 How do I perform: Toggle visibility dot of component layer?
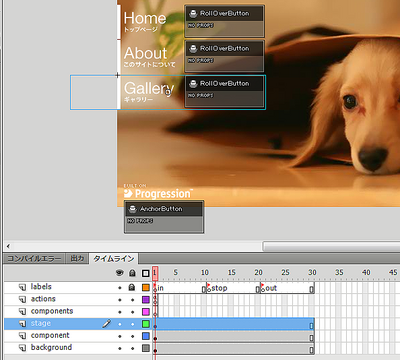(x=120, y=336)
